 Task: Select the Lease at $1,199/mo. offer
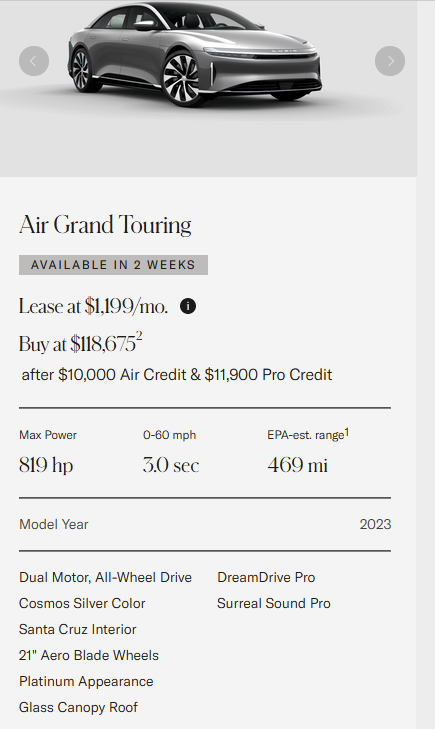pos(93,306)
